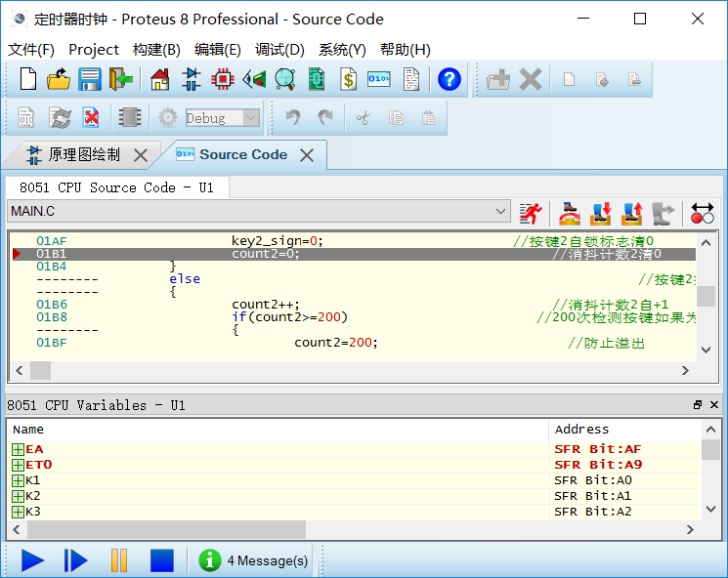
Task: Expand the K2 variable row
Action: 18,496
